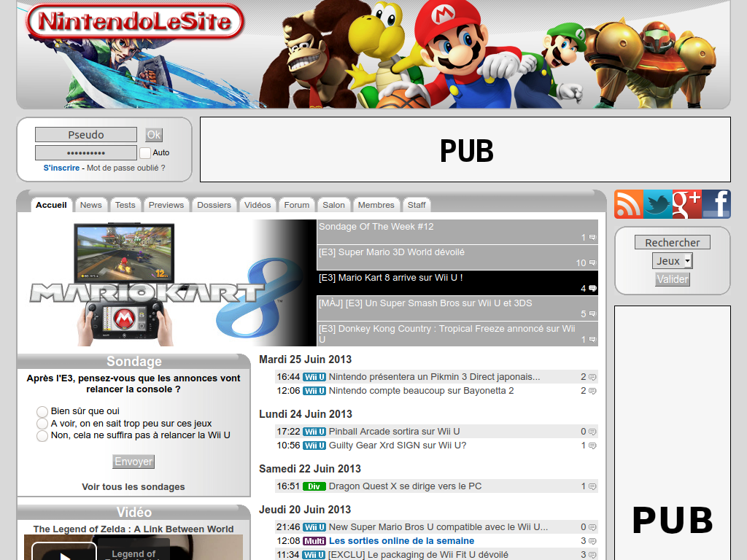Switch to the Accueil tab

[51, 205]
